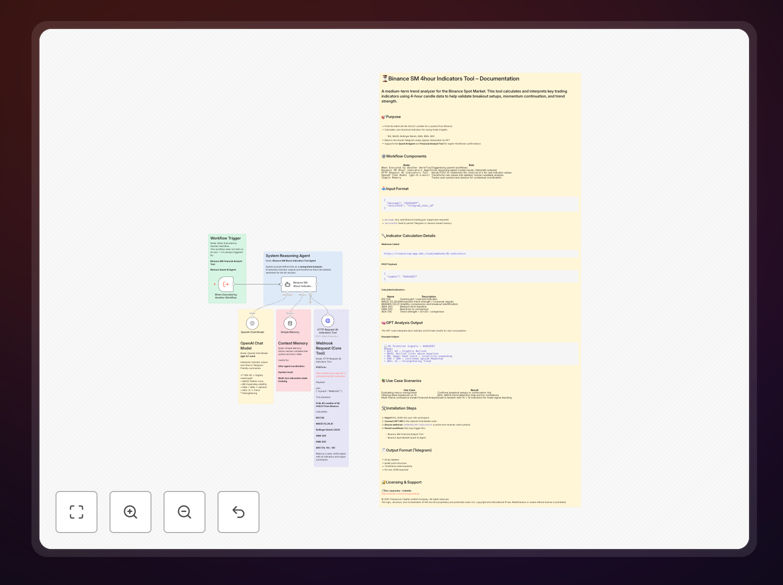Click the red support link under Licensing & Support

tap(400, 494)
